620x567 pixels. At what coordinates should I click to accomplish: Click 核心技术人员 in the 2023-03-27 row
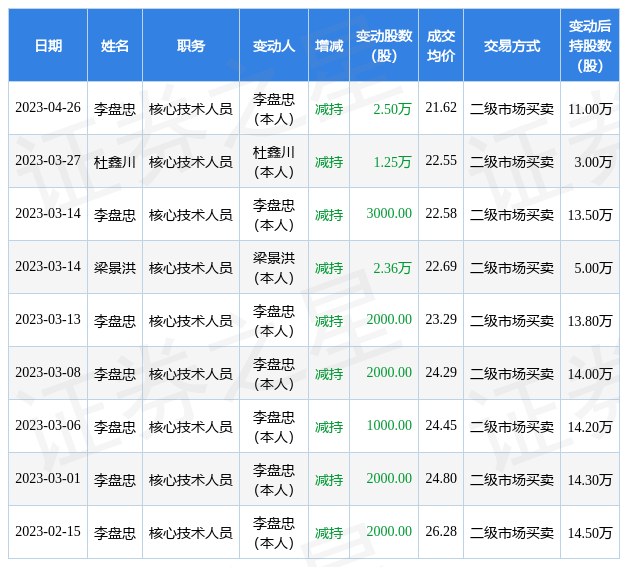tap(191, 162)
